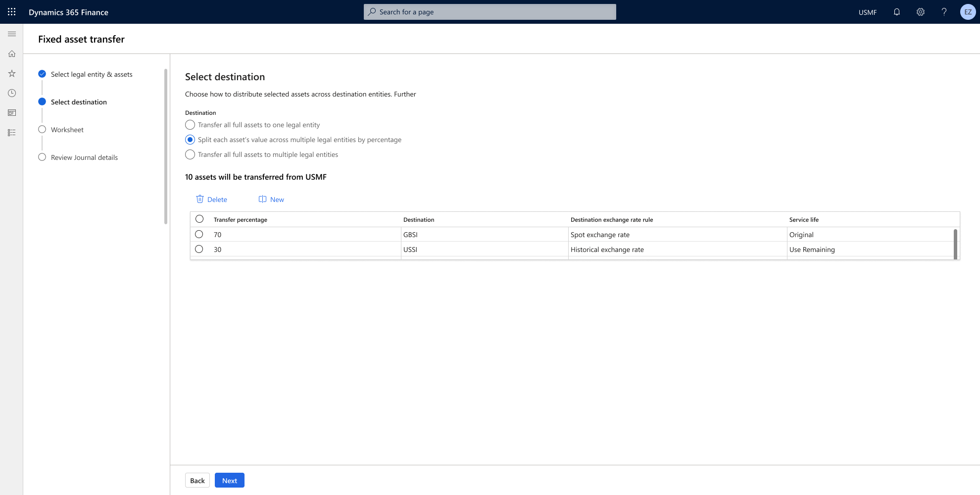Image resolution: width=980 pixels, height=495 pixels.
Task: Go to Review Journal details step
Action: click(x=84, y=157)
